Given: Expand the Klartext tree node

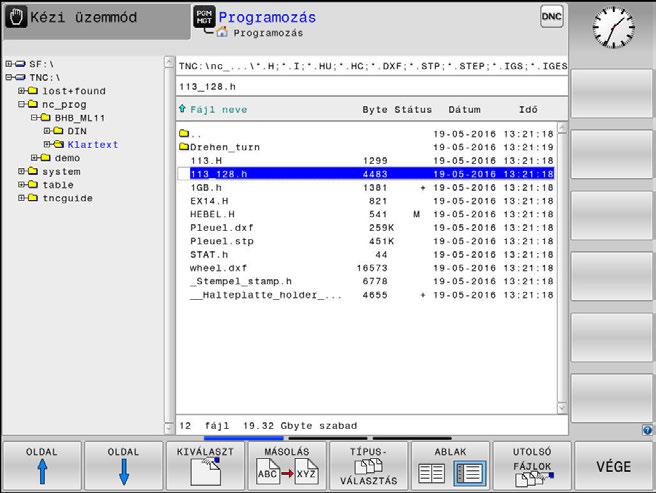Looking at the screenshot, I should pos(47,144).
